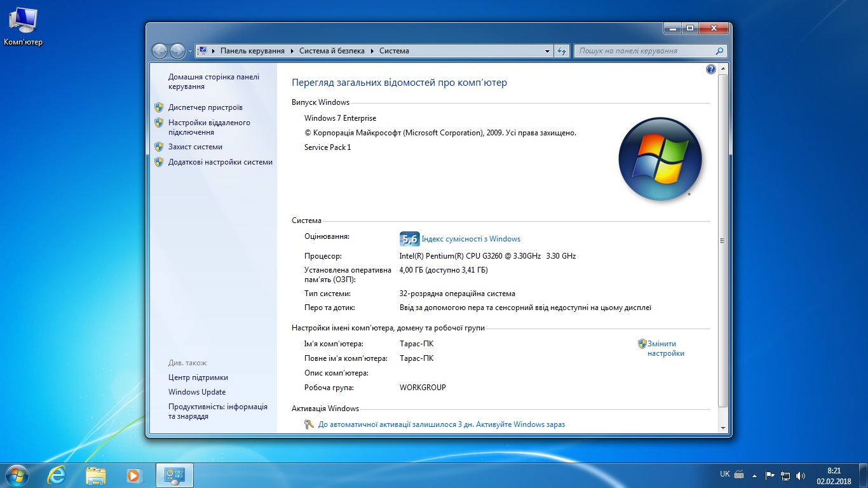This screenshot has height=488, width=868.
Task: Click Тарас-ПК in the Ім'я комп'ютера row
Action: click(x=417, y=344)
